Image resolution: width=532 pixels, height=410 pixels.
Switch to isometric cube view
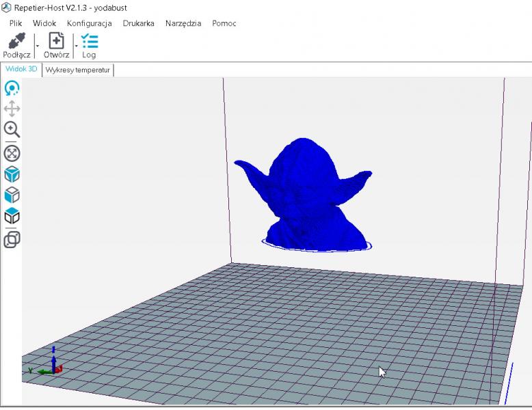[12, 174]
